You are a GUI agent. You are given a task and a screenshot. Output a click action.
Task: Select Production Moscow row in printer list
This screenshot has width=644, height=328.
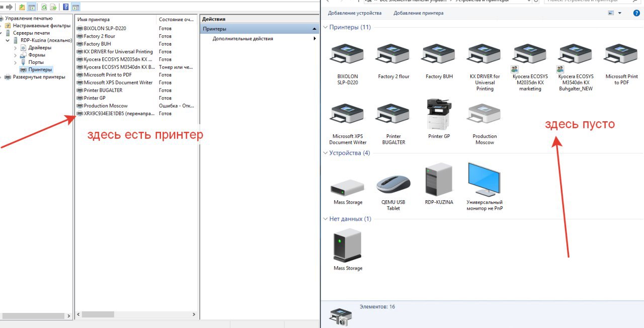click(136, 106)
